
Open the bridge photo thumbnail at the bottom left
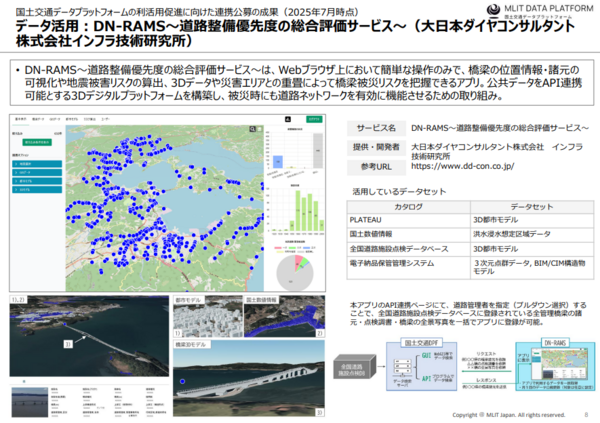[x=30, y=402]
